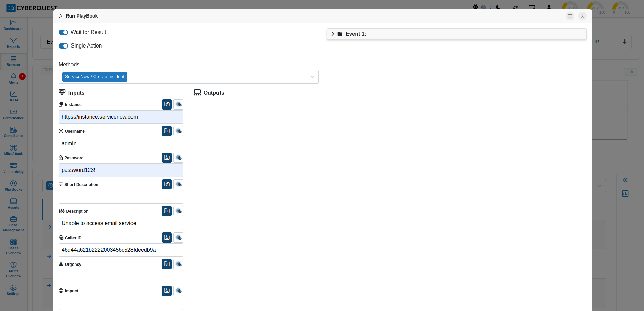
Task: Switch the light/dark theme toggle in the top bar
Action: pos(486,7)
